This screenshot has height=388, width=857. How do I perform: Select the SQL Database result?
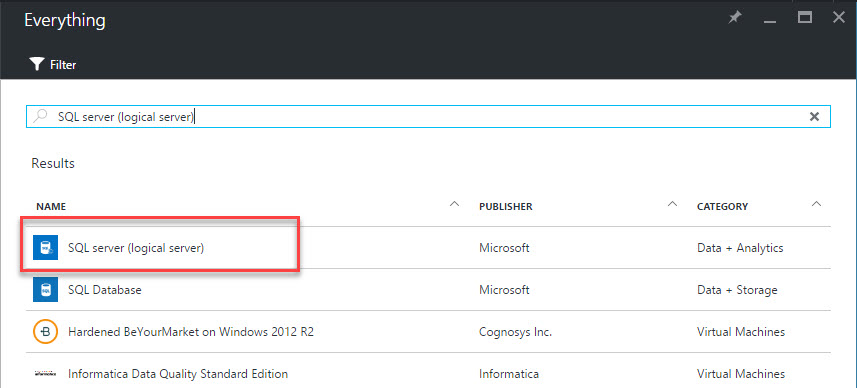click(105, 290)
